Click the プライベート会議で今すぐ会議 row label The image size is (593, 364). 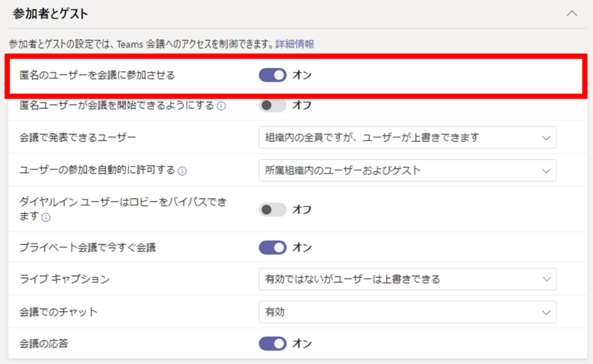(x=87, y=248)
